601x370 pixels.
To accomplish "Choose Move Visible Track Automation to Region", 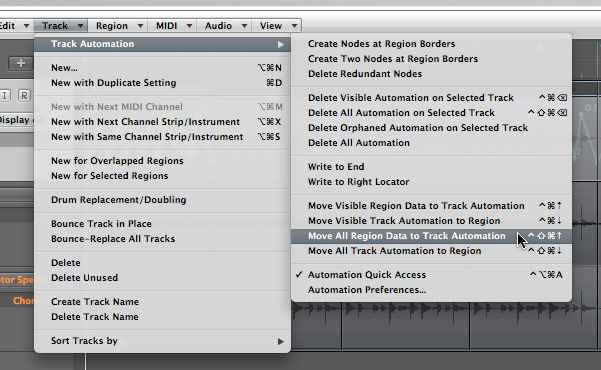I will point(431,221).
